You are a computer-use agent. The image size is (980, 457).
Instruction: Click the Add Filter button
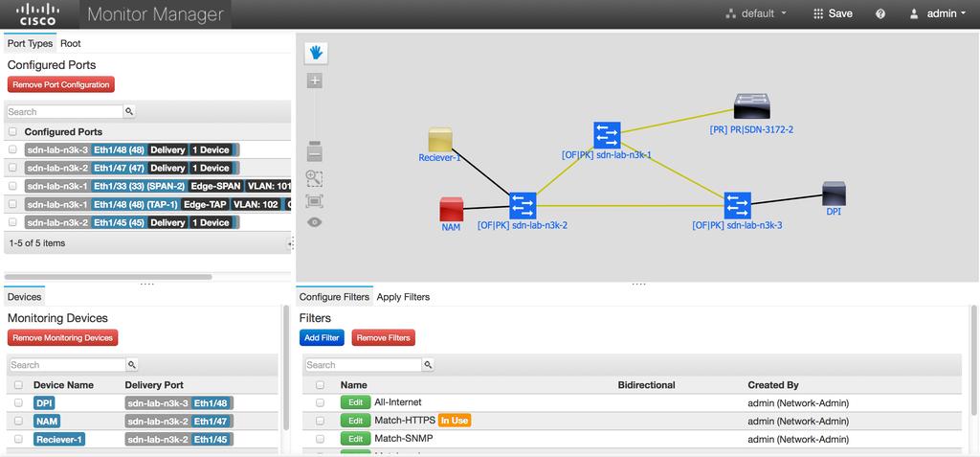(322, 337)
